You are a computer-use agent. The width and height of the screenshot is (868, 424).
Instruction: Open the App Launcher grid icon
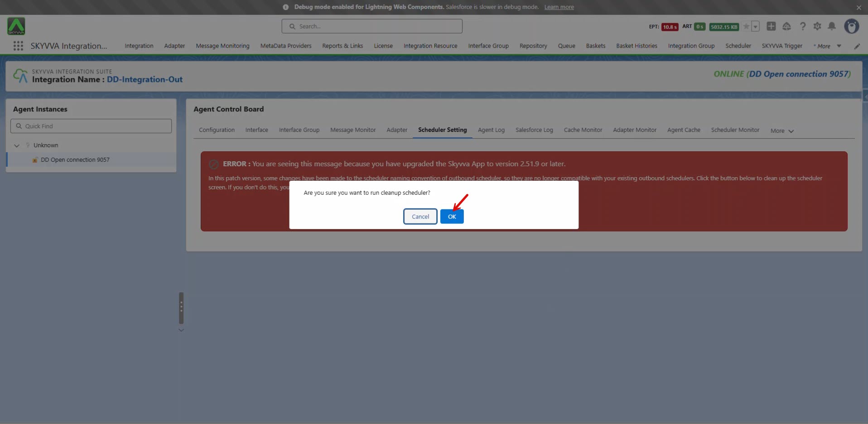coord(18,46)
